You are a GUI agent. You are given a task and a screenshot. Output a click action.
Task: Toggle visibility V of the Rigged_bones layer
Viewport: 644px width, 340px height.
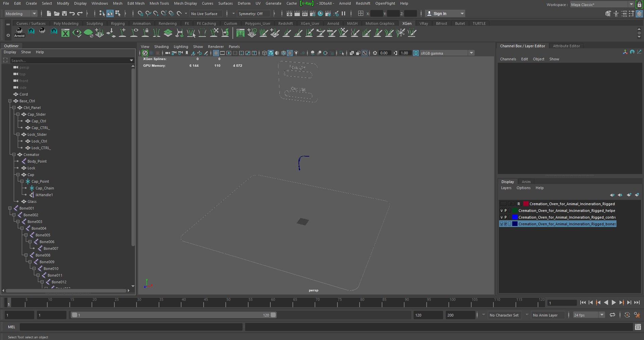point(502,224)
